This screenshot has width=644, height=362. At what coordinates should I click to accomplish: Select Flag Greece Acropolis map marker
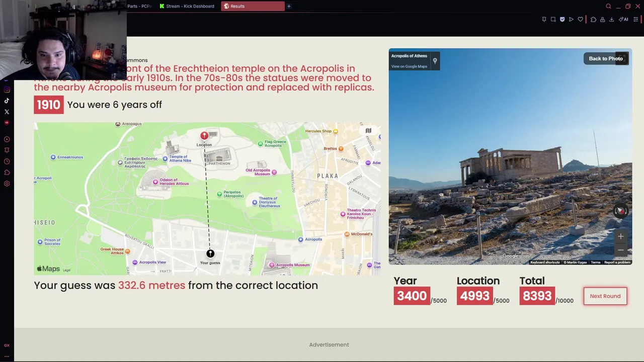pos(272,144)
